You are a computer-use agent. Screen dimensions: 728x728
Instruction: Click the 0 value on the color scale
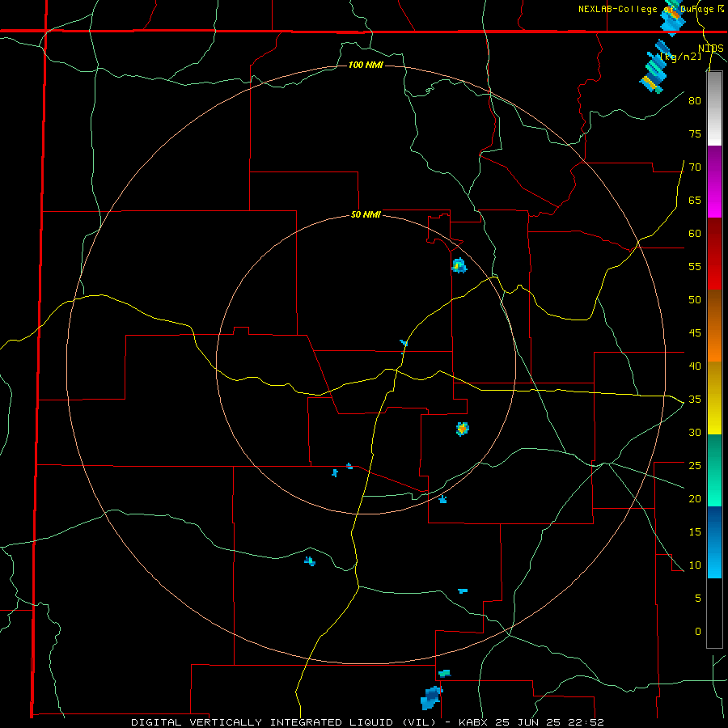pos(698,632)
